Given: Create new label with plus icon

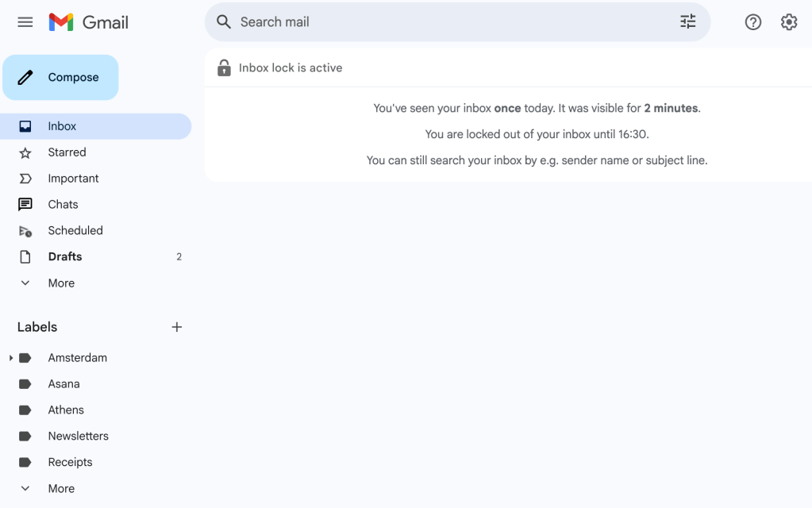Looking at the screenshot, I should coord(177,327).
